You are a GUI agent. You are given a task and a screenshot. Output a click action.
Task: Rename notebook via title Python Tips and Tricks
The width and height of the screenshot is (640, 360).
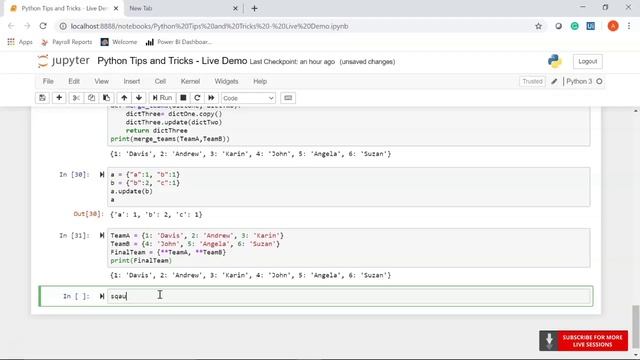click(x=172, y=61)
